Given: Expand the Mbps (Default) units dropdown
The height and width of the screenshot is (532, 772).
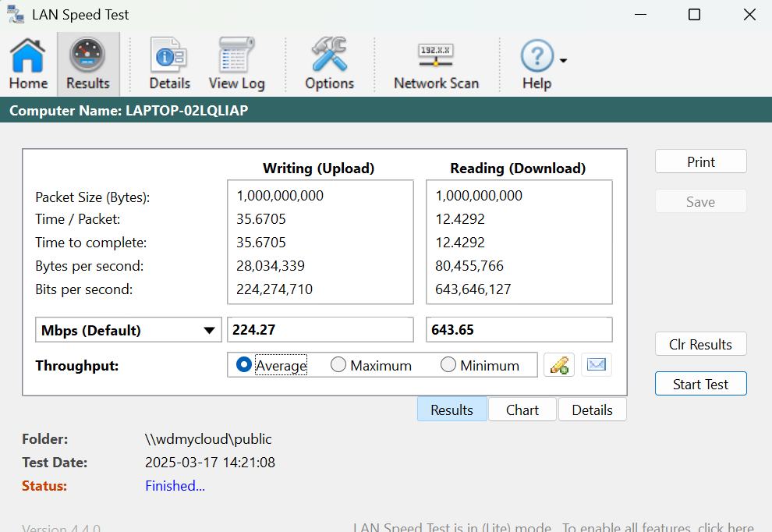Looking at the screenshot, I should [x=208, y=330].
